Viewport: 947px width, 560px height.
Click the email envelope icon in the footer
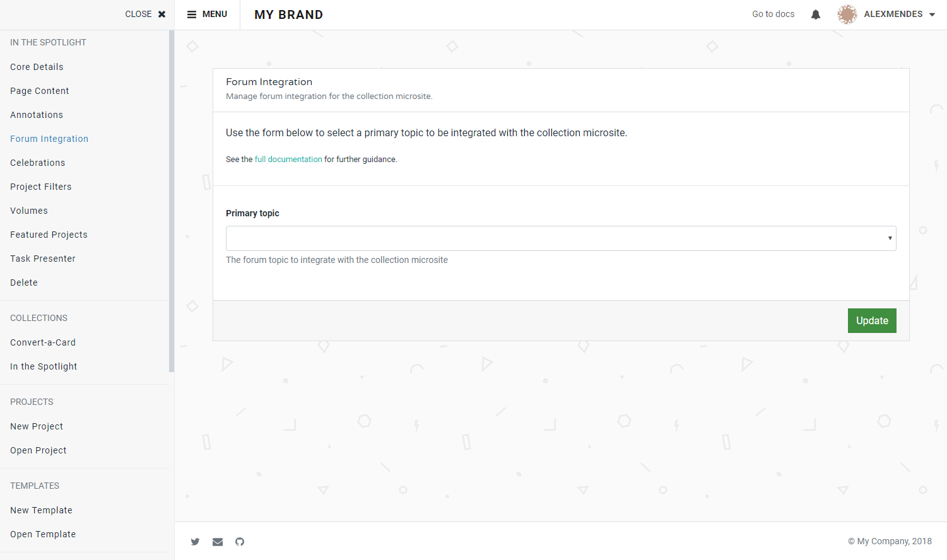pyautogui.click(x=218, y=542)
